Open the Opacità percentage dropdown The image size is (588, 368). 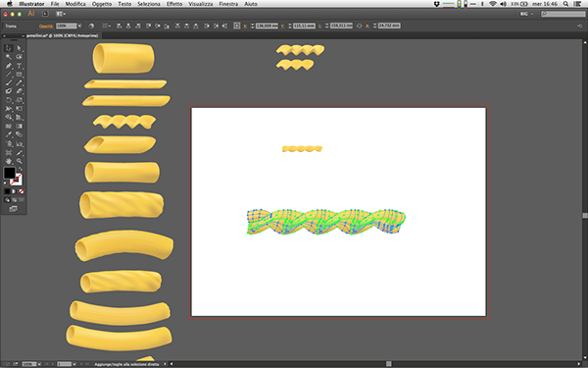(79, 26)
